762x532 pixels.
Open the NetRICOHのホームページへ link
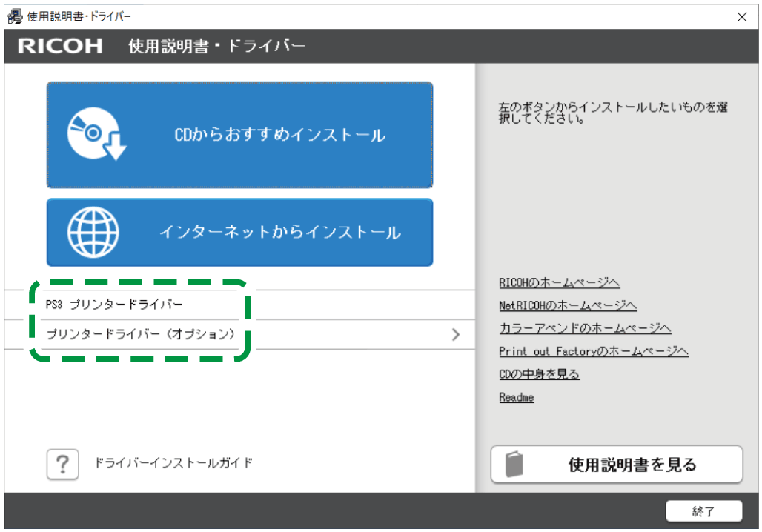pyautogui.click(x=568, y=305)
